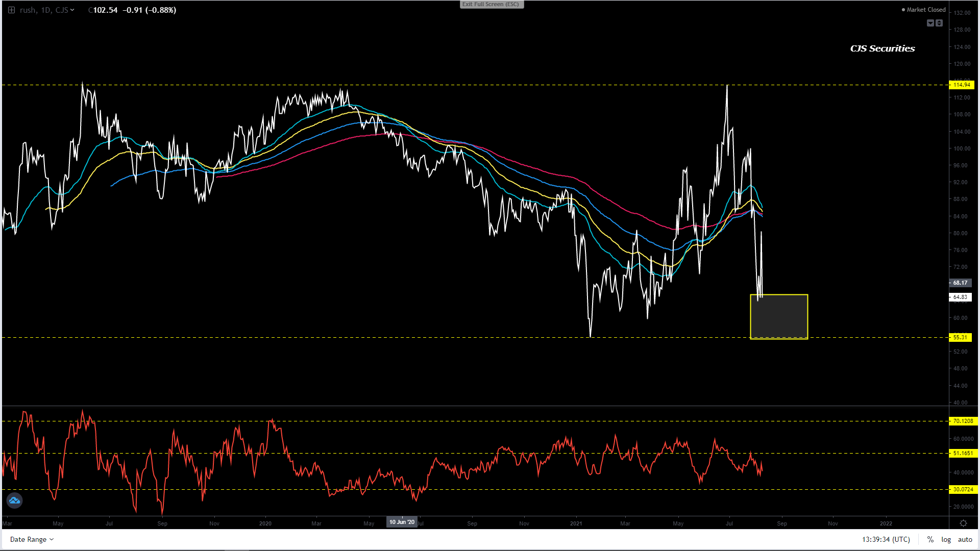Image resolution: width=980 pixels, height=551 pixels.
Task: Click the 64.83 current price label
Action: (x=960, y=297)
